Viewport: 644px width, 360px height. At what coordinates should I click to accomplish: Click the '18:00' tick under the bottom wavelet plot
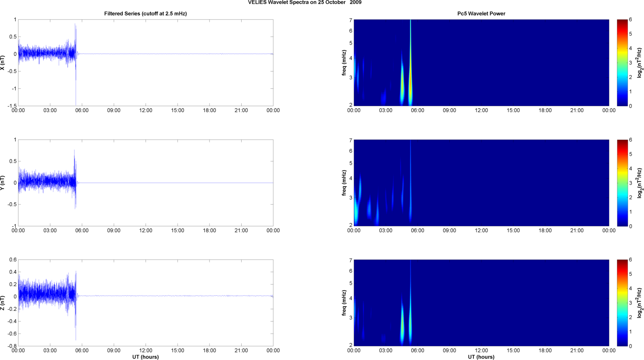pyautogui.click(x=545, y=350)
